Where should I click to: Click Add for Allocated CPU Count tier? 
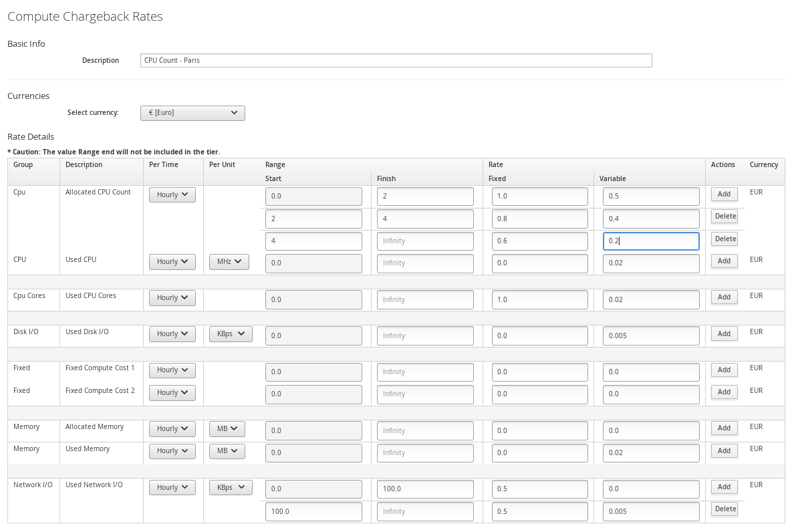724,194
